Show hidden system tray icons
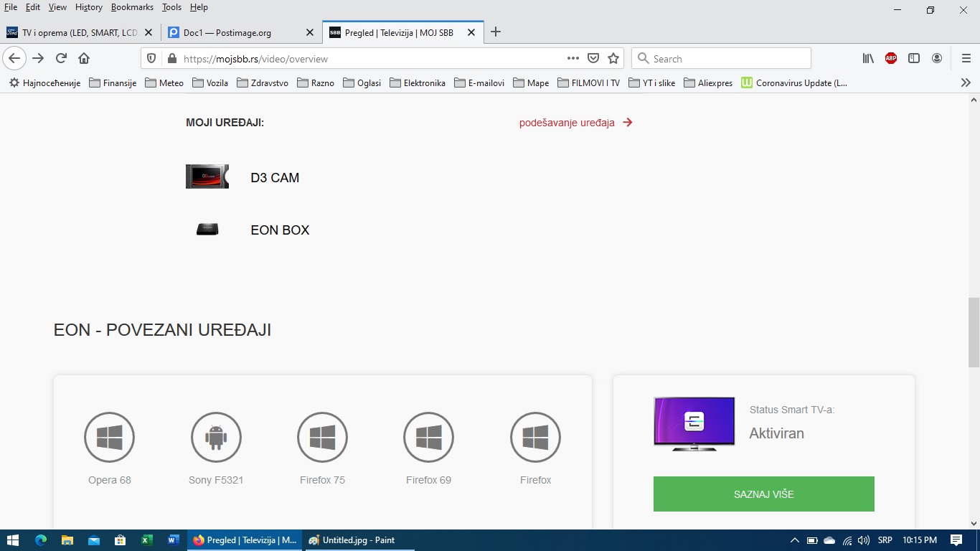Image resolution: width=980 pixels, height=551 pixels. pyautogui.click(x=794, y=540)
